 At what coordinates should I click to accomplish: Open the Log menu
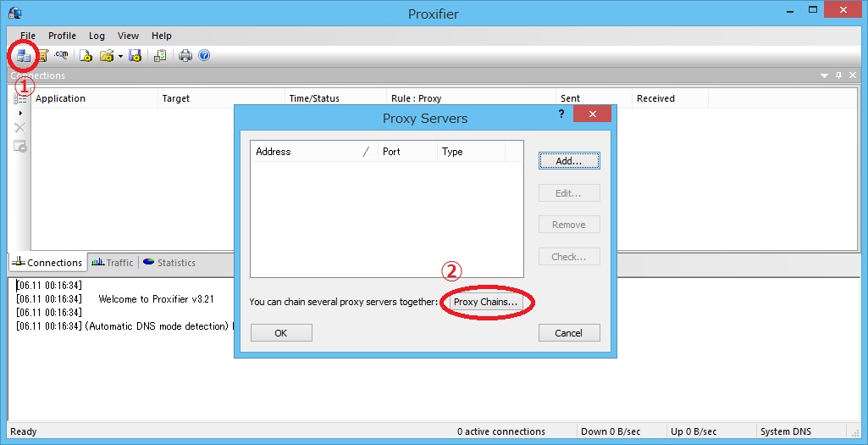click(x=97, y=36)
